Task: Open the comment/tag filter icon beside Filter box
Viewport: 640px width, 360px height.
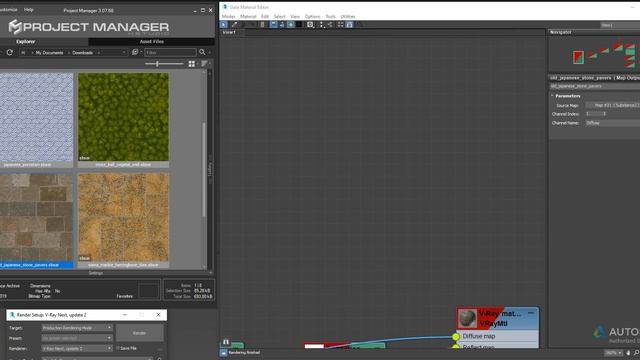Action: click(135, 52)
